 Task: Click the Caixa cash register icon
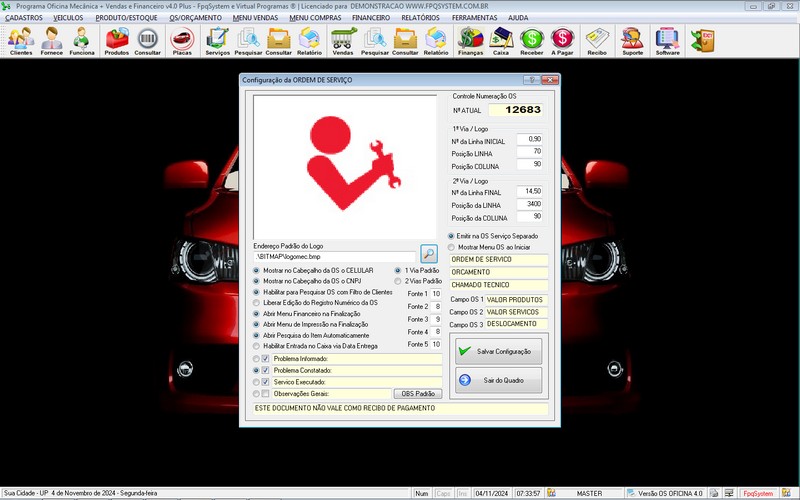pos(501,40)
